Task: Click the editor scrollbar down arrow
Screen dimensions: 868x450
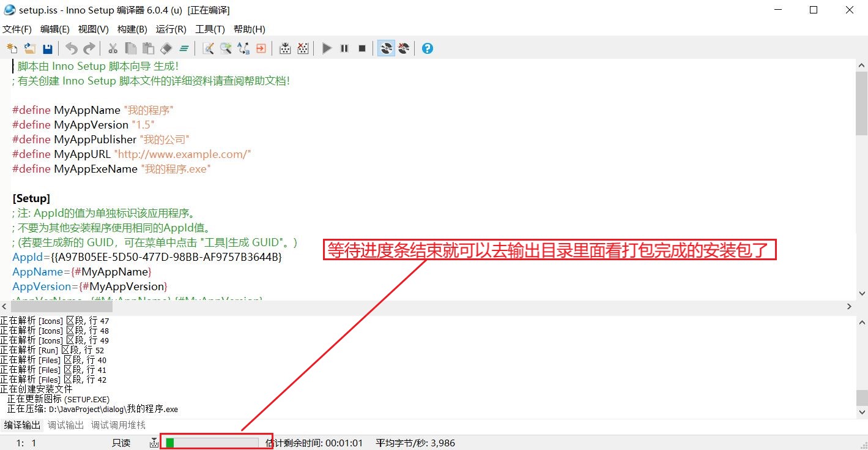Action: click(861, 294)
